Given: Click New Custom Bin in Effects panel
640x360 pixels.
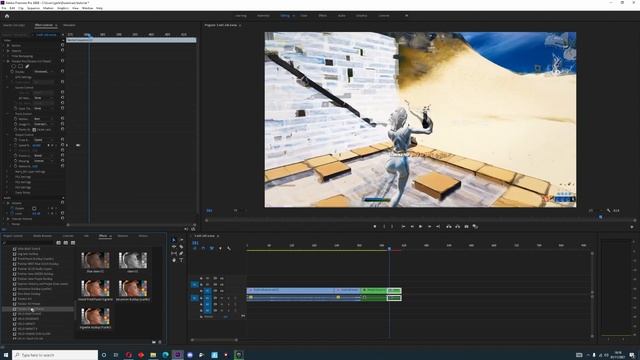Looking at the screenshot, I should click(154, 342).
